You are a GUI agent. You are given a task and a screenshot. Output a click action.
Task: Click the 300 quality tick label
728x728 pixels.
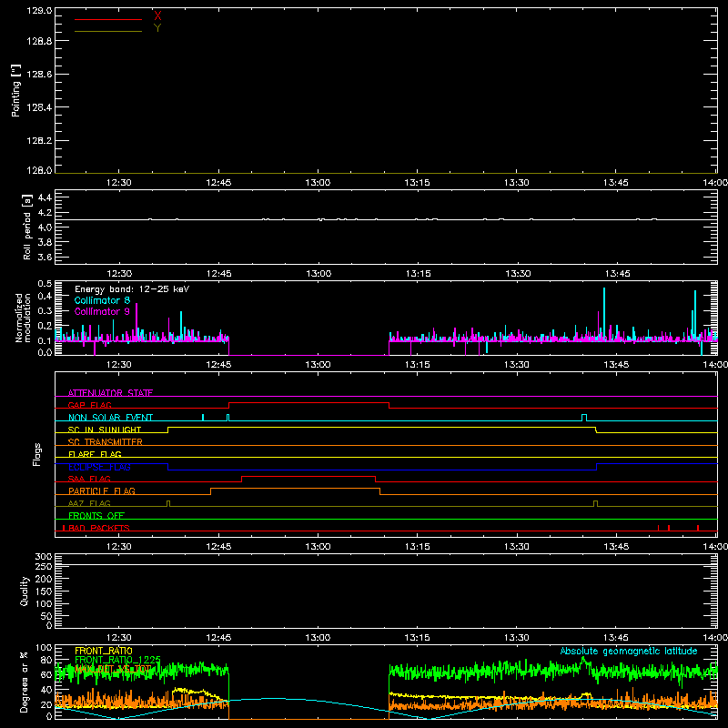(x=43, y=557)
